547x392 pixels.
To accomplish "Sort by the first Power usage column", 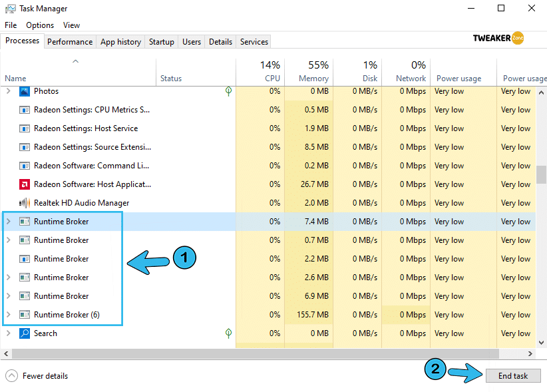I will coord(463,72).
